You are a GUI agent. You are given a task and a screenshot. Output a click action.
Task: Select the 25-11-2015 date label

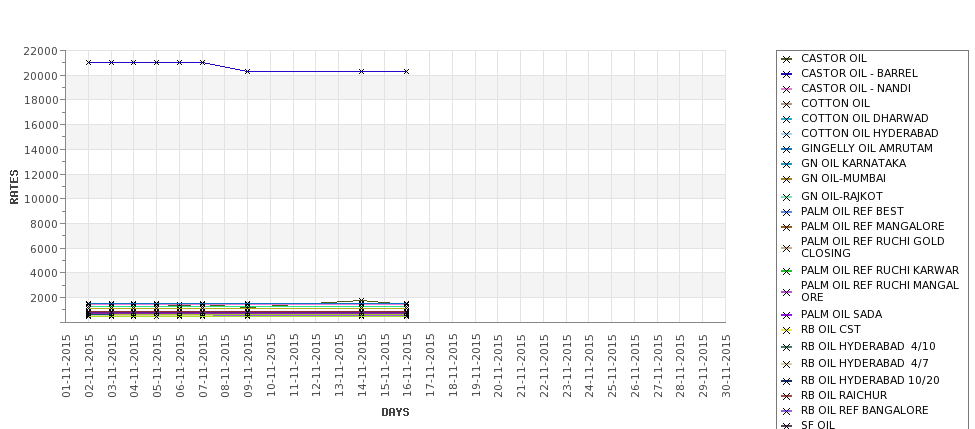click(612, 366)
